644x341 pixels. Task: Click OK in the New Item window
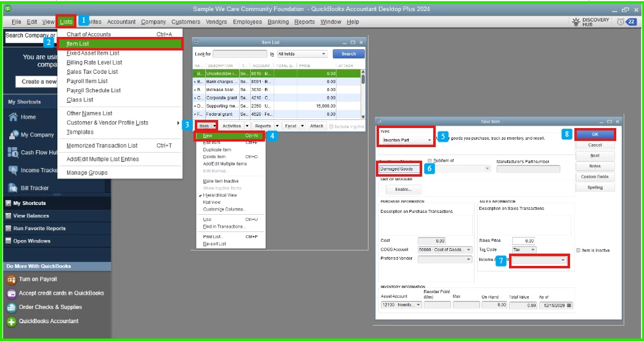595,135
